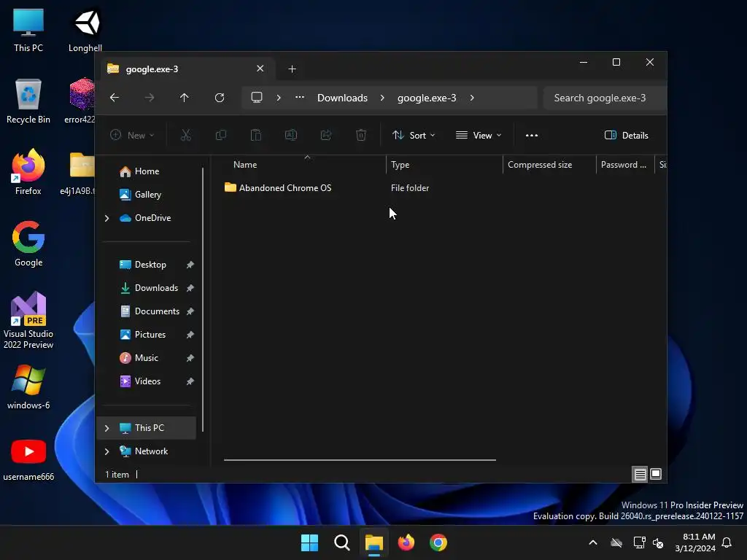747x560 pixels.
Task: Click the google.exe-3 breadcrumb
Action: coord(427,98)
